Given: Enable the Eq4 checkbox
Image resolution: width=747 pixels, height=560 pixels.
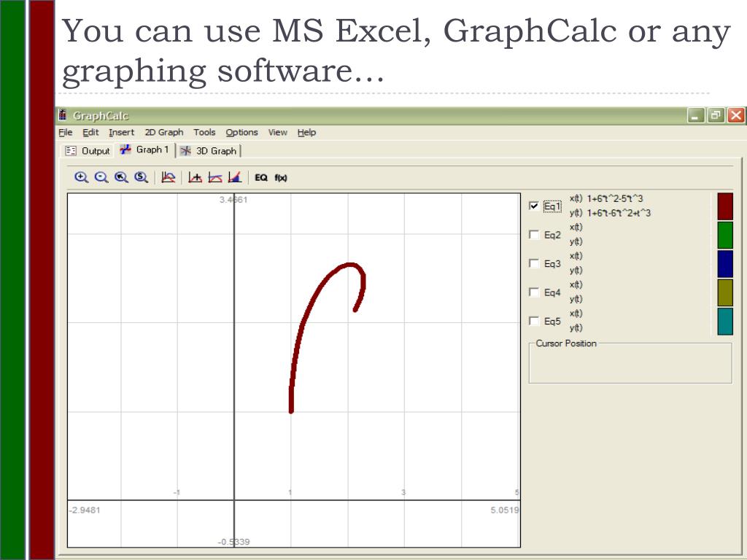Looking at the screenshot, I should 533,292.
